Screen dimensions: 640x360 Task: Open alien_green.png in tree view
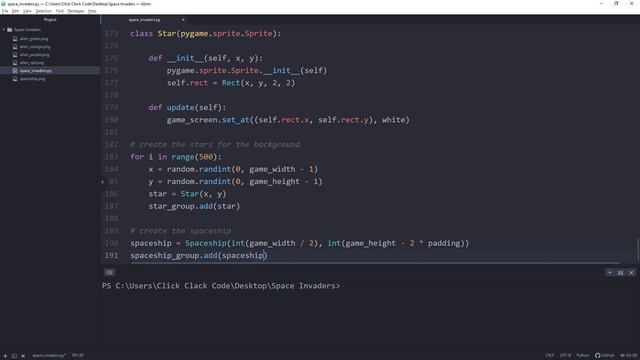click(34, 39)
